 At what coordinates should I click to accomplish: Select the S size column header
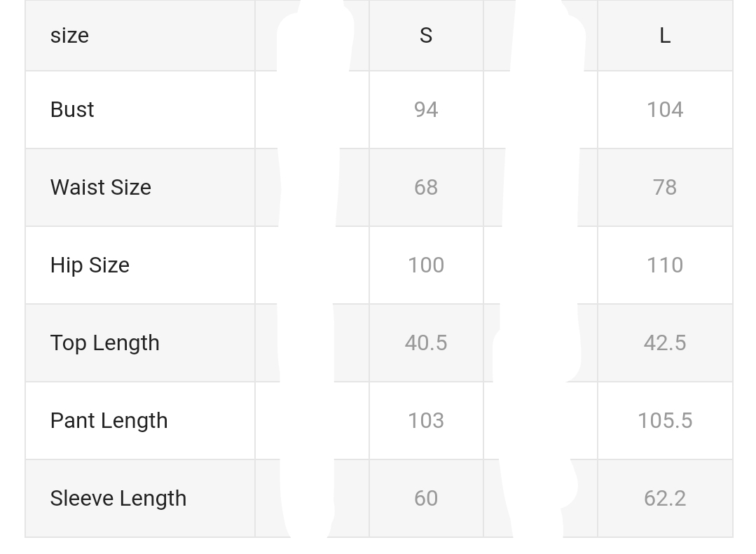pos(426,36)
